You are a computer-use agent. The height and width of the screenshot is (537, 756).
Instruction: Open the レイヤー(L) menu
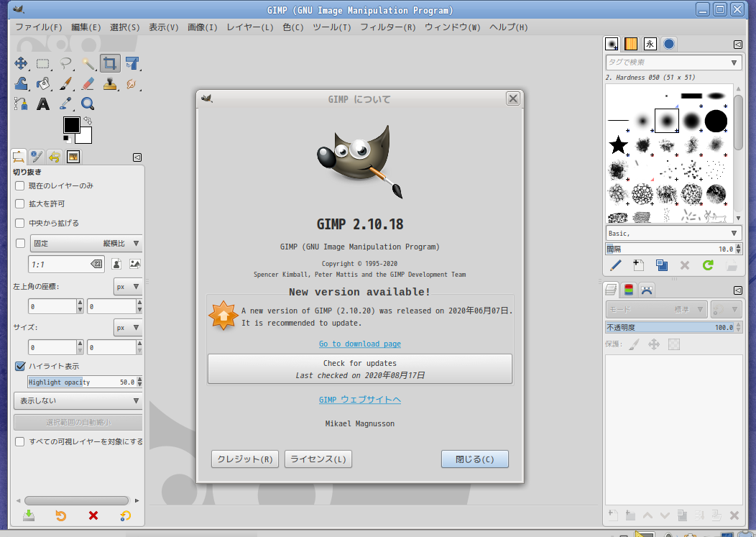click(250, 27)
